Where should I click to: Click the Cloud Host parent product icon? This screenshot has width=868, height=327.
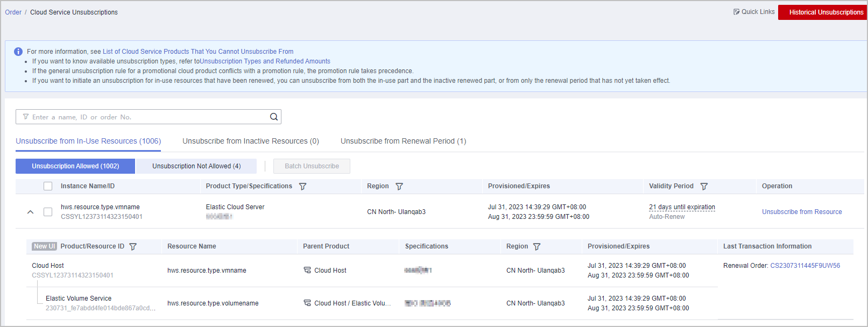click(307, 270)
